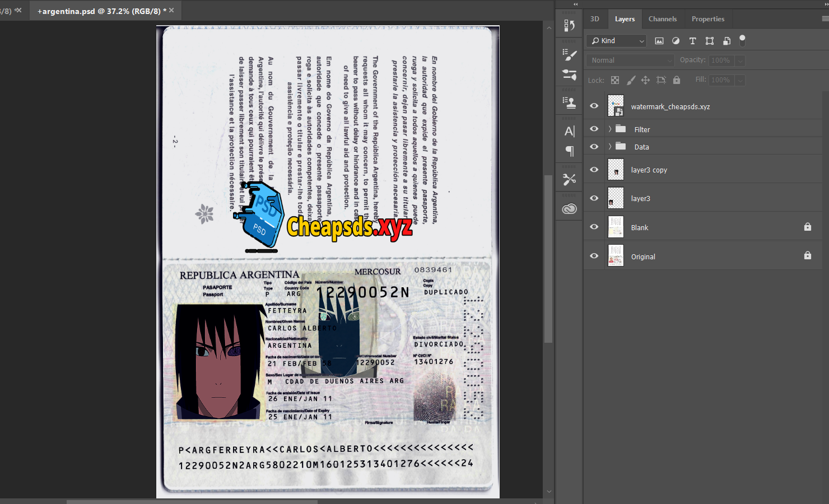Expand the Data layer group

610,147
